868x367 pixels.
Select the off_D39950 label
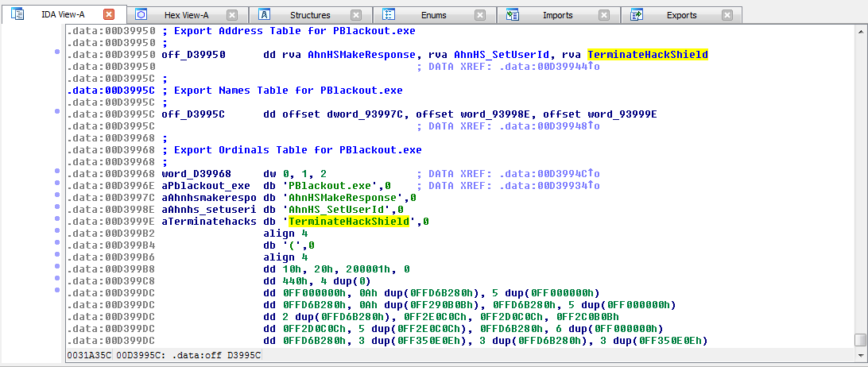point(193,55)
